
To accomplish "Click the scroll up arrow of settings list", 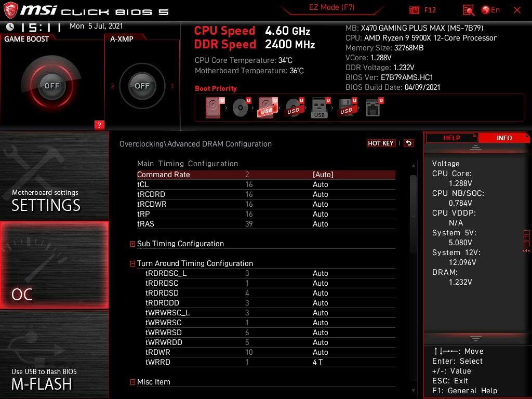I will click(x=413, y=166).
